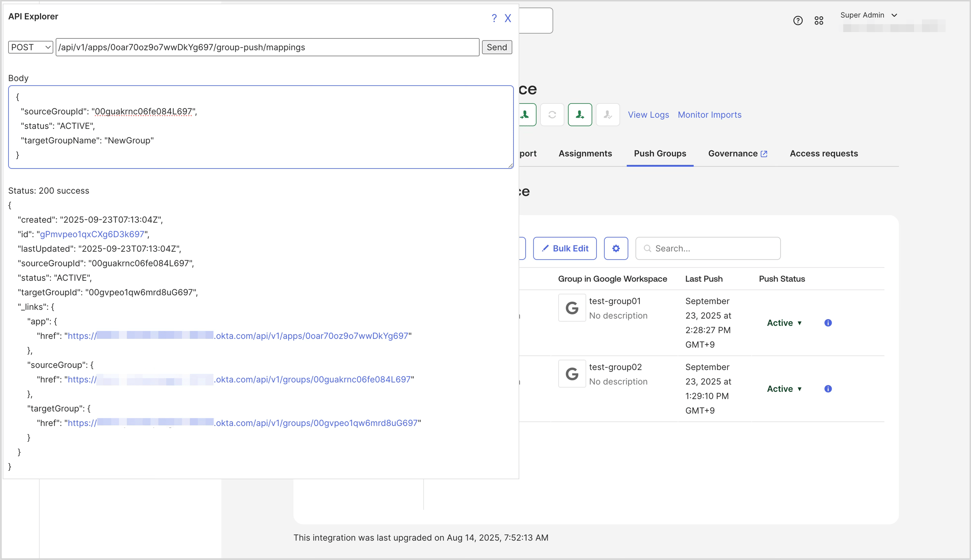Image resolution: width=971 pixels, height=560 pixels.
Task: Click Monitor Imports
Action: [x=709, y=115]
